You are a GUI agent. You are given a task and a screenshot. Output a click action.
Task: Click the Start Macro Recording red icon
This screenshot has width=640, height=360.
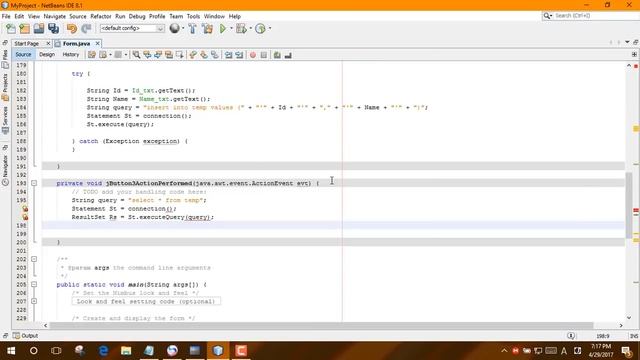click(x=253, y=55)
